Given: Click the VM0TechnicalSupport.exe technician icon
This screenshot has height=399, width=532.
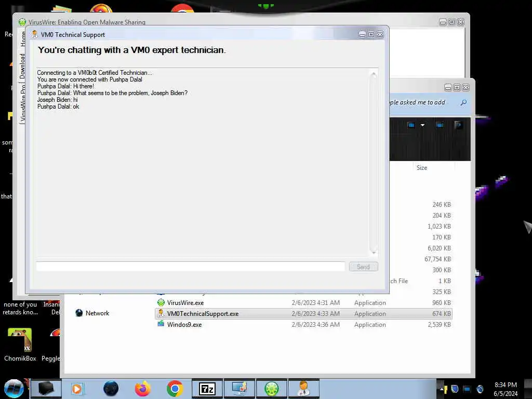Looking at the screenshot, I should tap(161, 313).
